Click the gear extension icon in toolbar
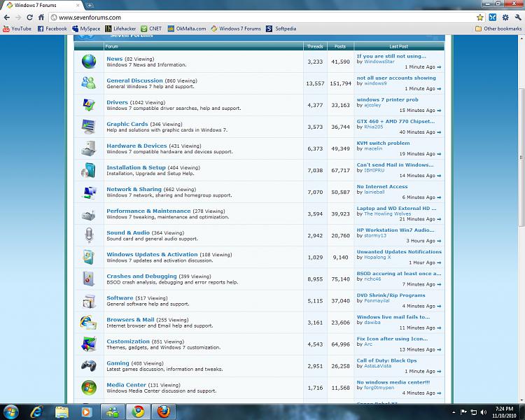 tap(505, 17)
